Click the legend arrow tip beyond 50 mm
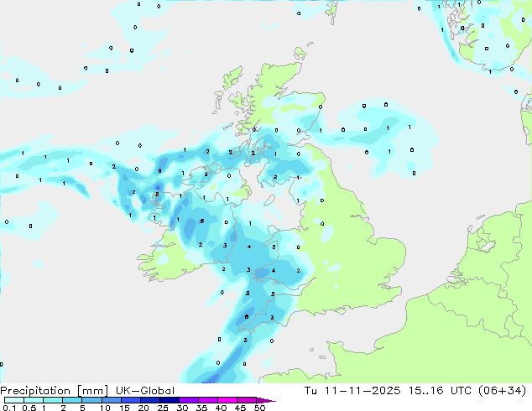 click(266, 400)
